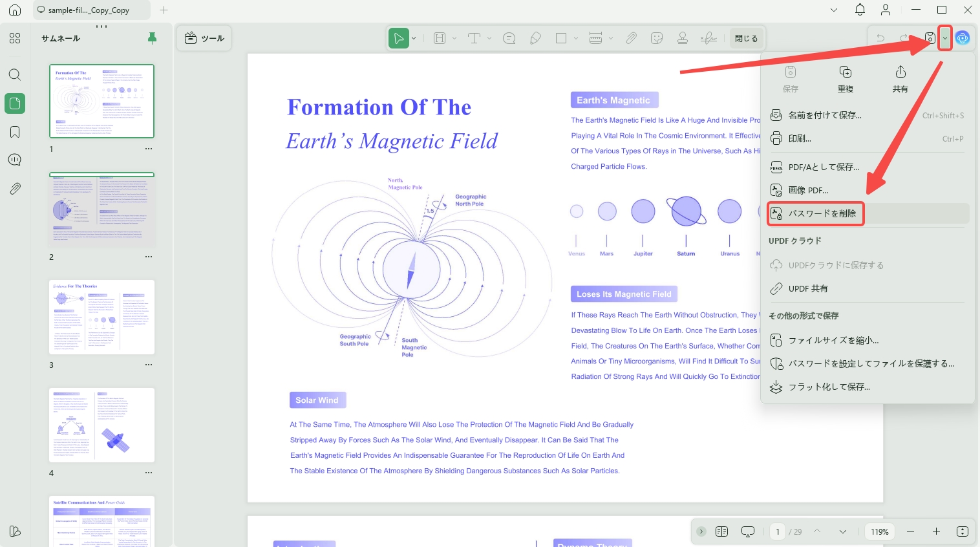Select the highlight text tool

[x=440, y=38]
